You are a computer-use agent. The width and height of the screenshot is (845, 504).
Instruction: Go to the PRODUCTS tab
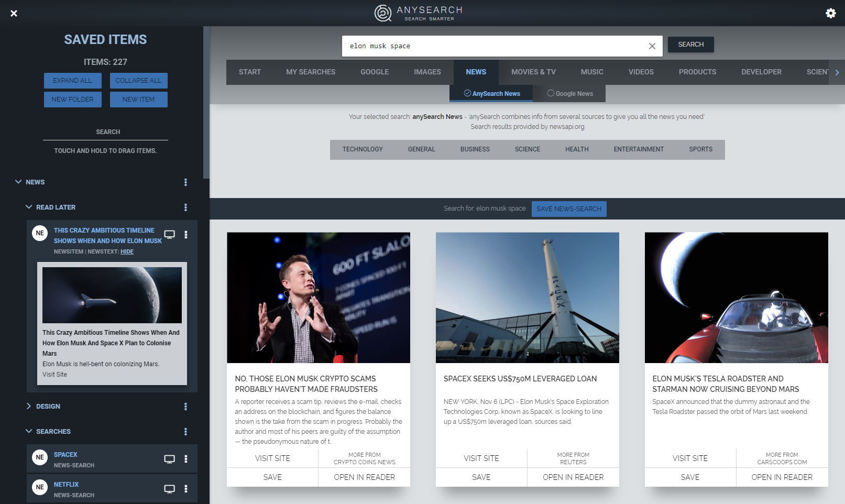tap(697, 72)
